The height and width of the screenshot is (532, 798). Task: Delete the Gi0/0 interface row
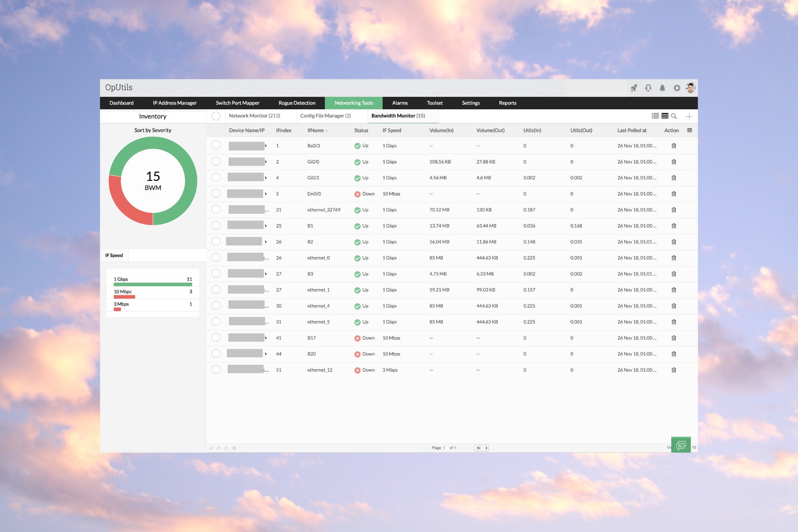pos(674,162)
